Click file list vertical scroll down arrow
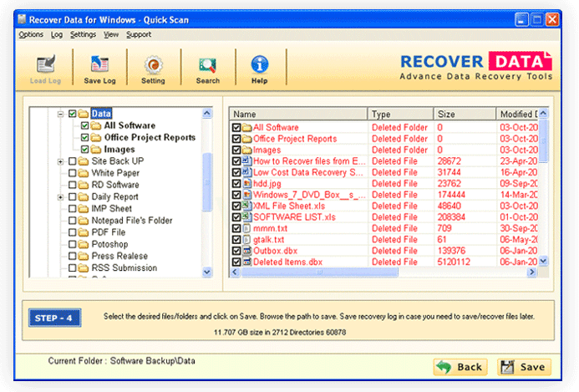Screen dimensions: 579x392 [x=543, y=261]
